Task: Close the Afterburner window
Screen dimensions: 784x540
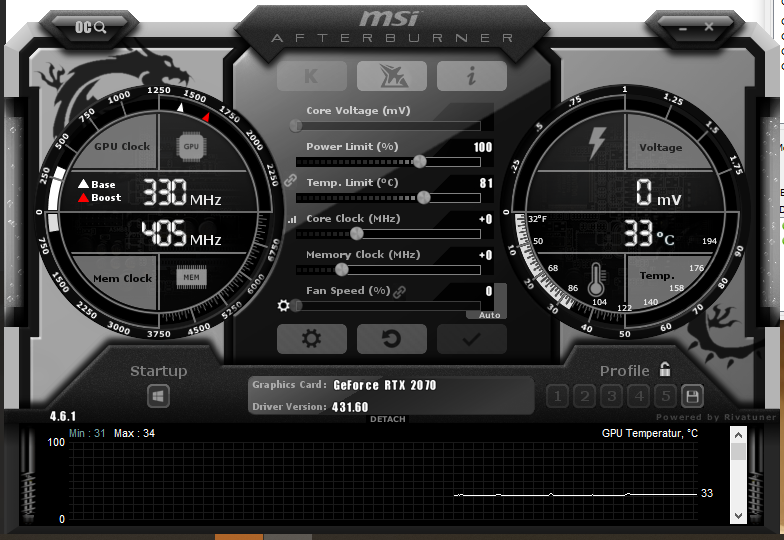Action: point(709,26)
